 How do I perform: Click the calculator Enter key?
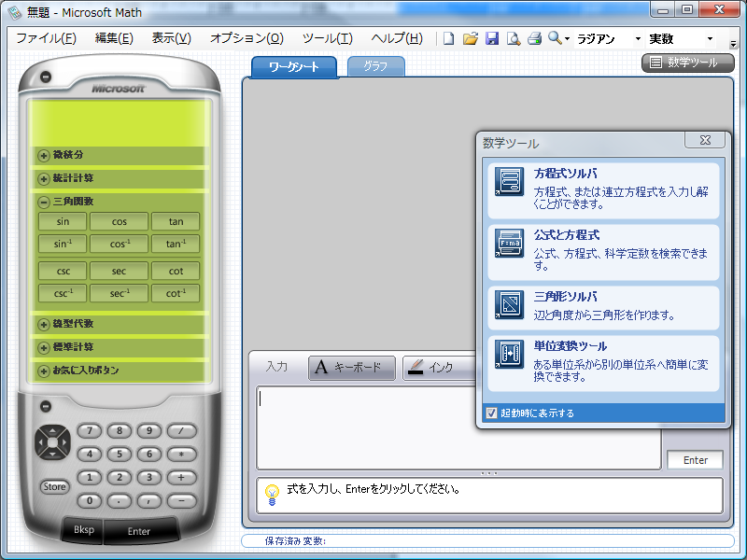coord(139,531)
